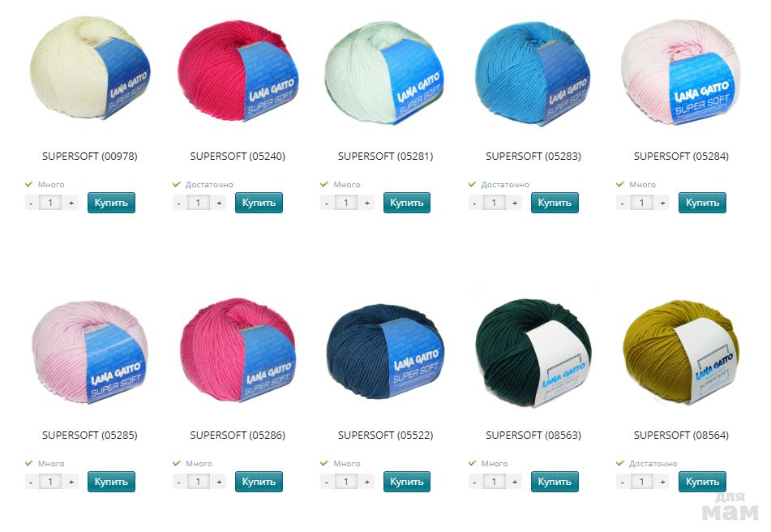Viewport: 771px width, 532px height.
Task: Add SUPERSOFT (08563) via Купить button
Action: pyautogui.click(x=555, y=482)
